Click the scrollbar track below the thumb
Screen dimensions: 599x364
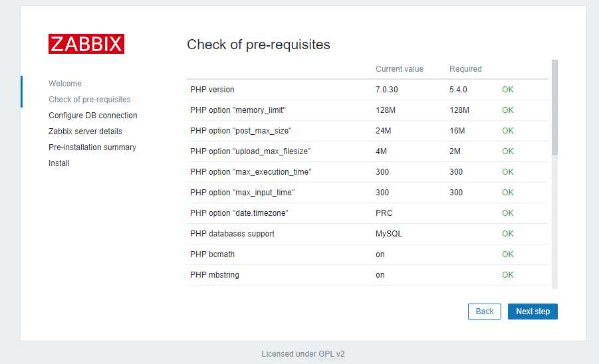554,222
